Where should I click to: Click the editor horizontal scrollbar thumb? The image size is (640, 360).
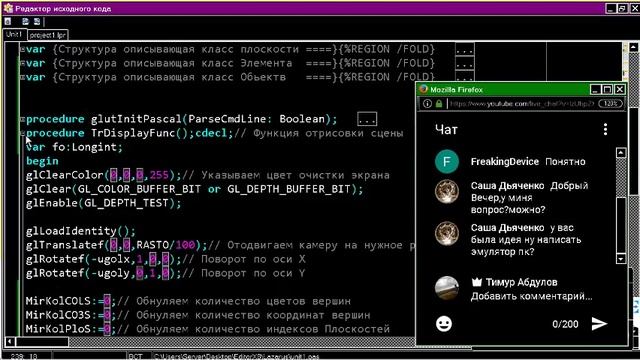42,341
